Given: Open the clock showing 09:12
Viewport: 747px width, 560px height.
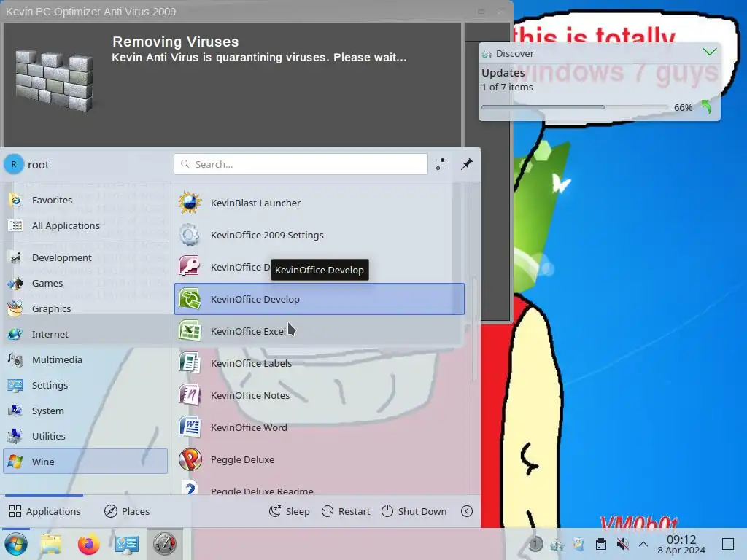Looking at the screenshot, I should point(681,544).
